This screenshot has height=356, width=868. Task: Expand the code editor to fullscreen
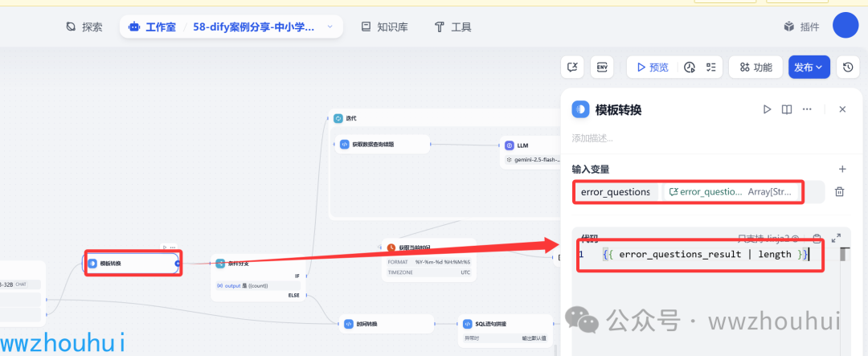(836, 238)
